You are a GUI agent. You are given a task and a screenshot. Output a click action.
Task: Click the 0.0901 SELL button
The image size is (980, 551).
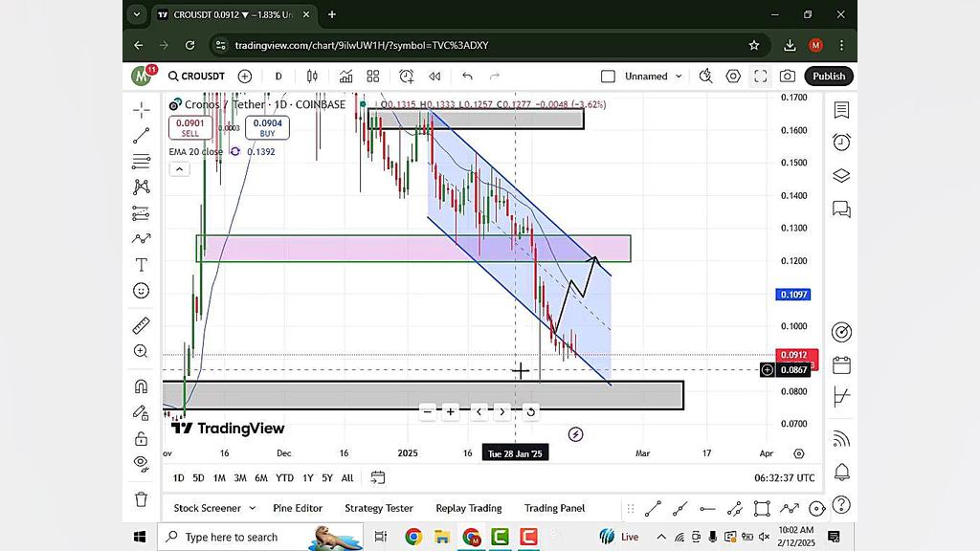coord(190,127)
